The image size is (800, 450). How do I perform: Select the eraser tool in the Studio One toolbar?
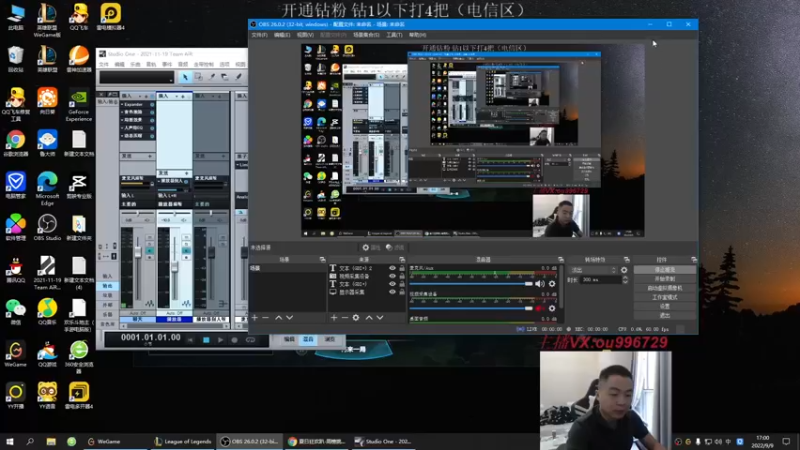click(x=224, y=77)
